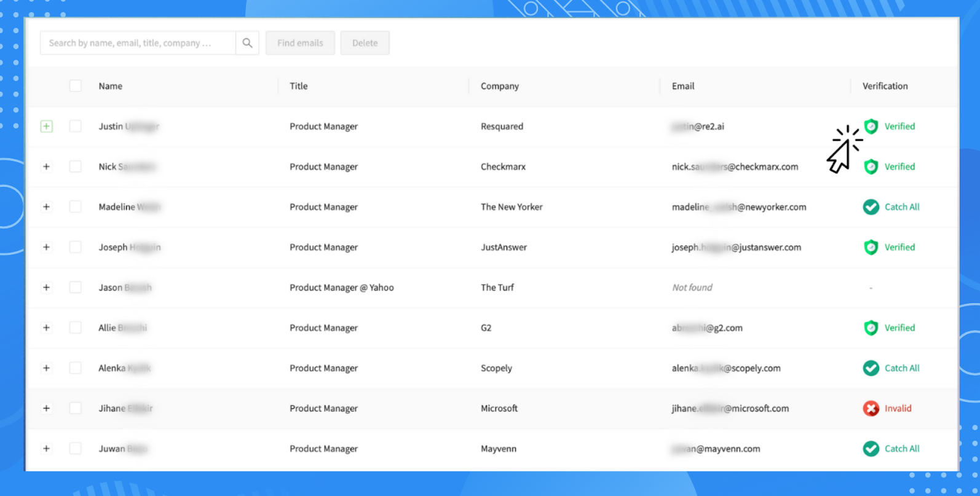Click Alenka's name cell

click(x=124, y=368)
